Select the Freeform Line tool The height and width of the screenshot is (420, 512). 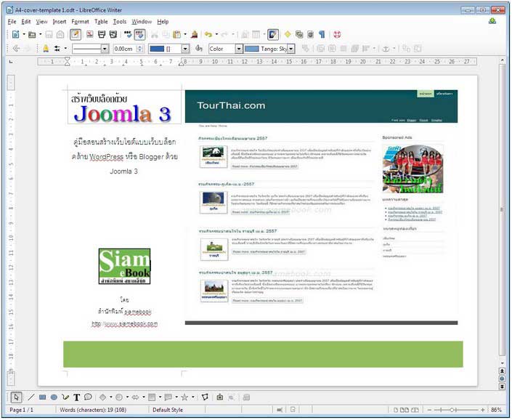tap(65, 397)
